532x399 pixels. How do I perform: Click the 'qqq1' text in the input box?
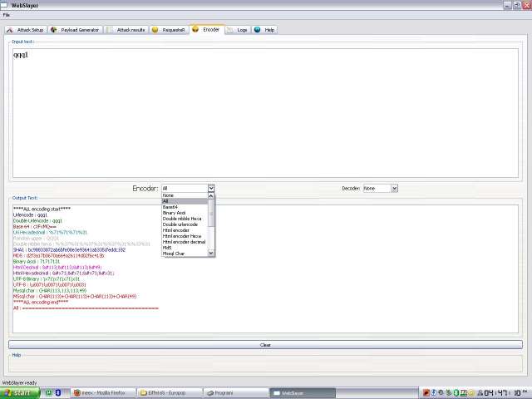click(x=21, y=55)
